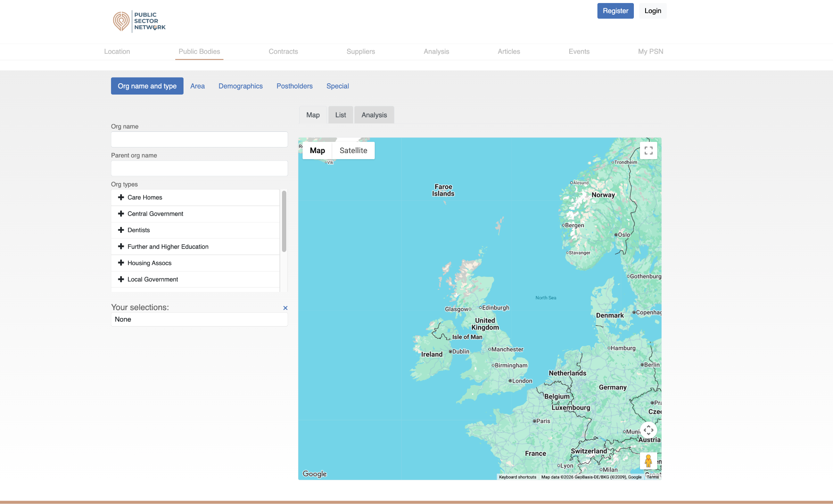Open the map Keyboard shortcuts link
Image resolution: width=833 pixels, height=504 pixels.
click(518, 477)
